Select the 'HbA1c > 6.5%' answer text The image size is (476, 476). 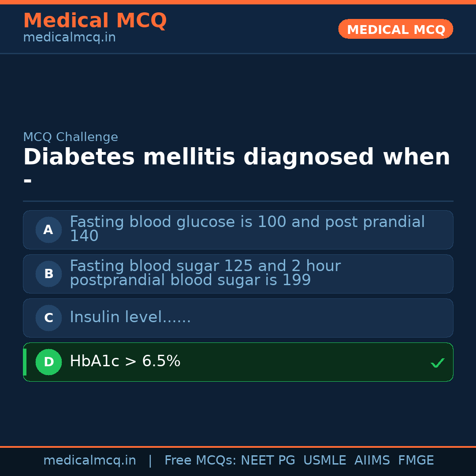pyautogui.click(x=125, y=361)
